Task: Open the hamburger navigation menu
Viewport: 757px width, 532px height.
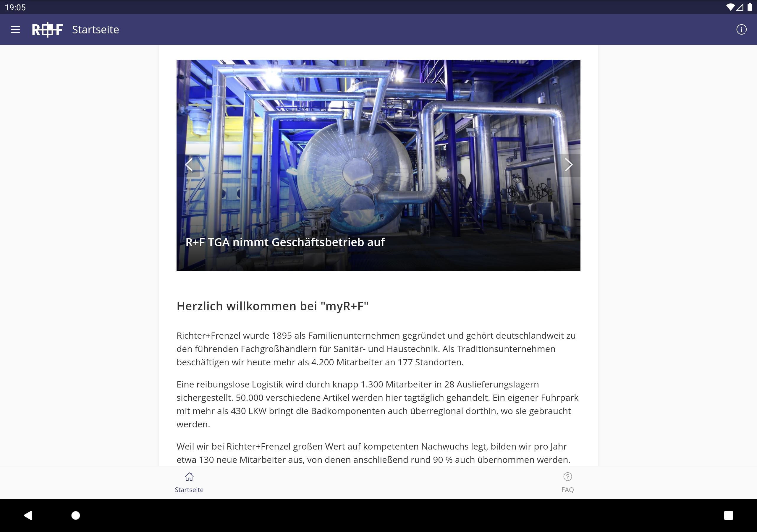Action: point(15,30)
